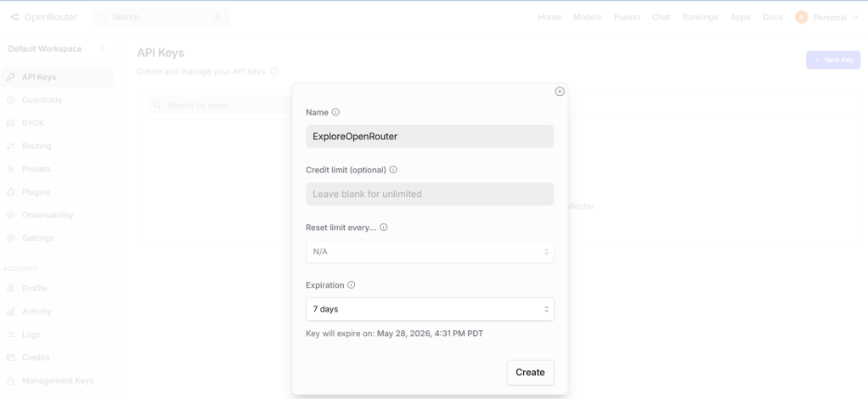Click the Observability eye icon
Image resolution: width=868 pixels, height=399 pixels.
click(x=10, y=216)
